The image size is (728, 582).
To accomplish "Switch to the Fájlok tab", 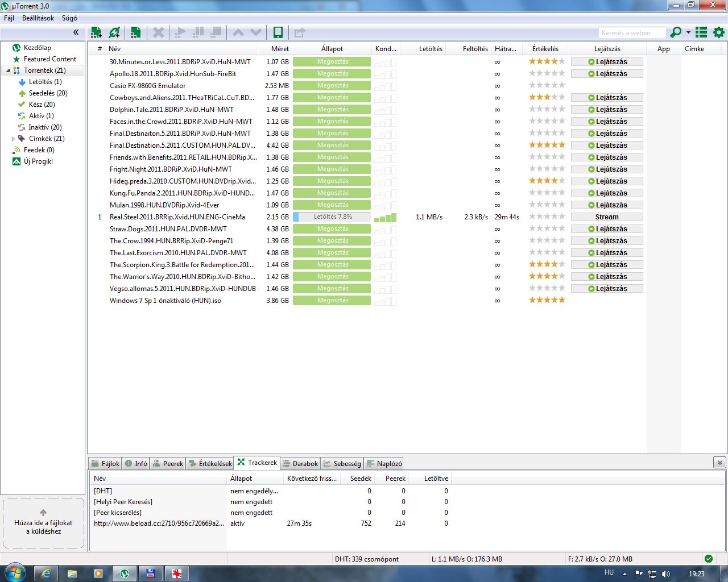I will click(105, 463).
